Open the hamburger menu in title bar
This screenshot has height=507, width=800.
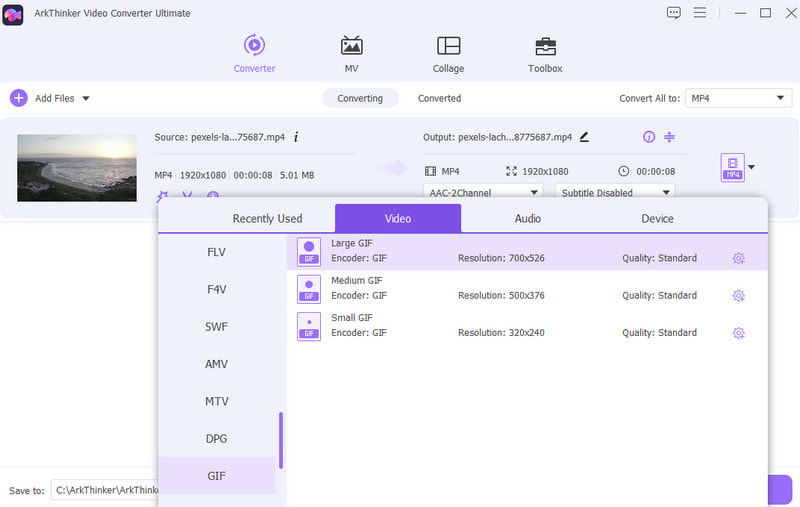click(700, 13)
